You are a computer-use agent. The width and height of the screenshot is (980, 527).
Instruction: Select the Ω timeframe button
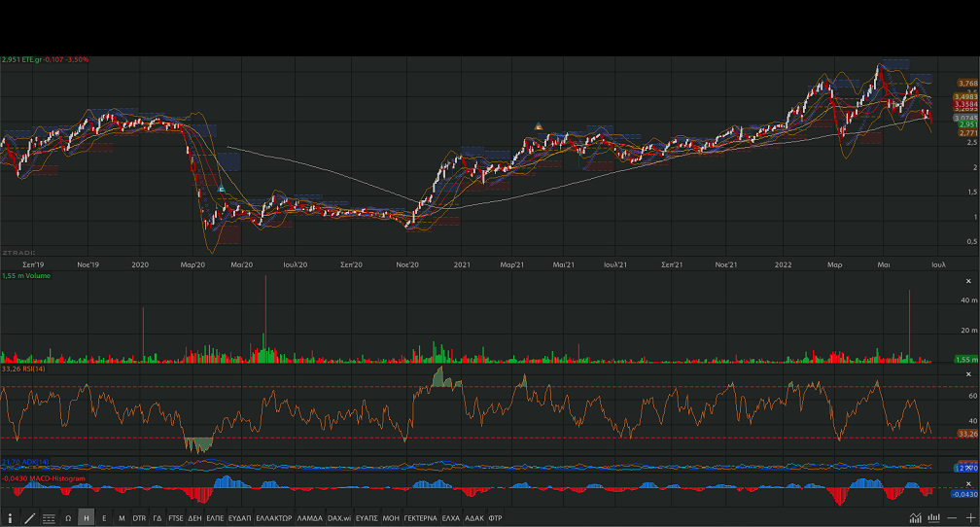(68, 518)
